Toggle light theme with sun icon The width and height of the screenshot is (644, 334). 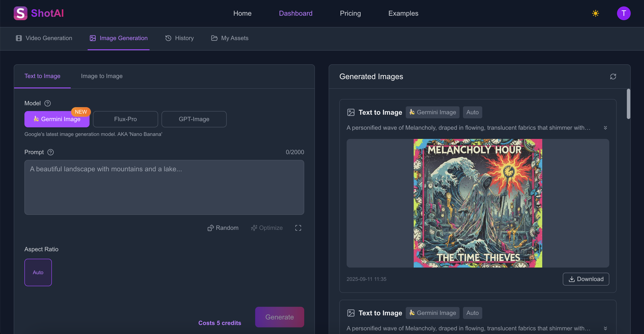[596, 13]
